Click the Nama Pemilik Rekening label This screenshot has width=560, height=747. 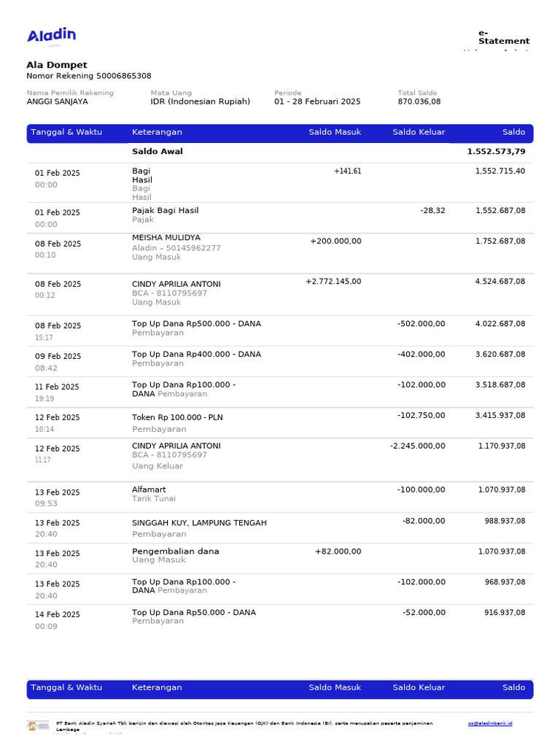pos(70,93)
